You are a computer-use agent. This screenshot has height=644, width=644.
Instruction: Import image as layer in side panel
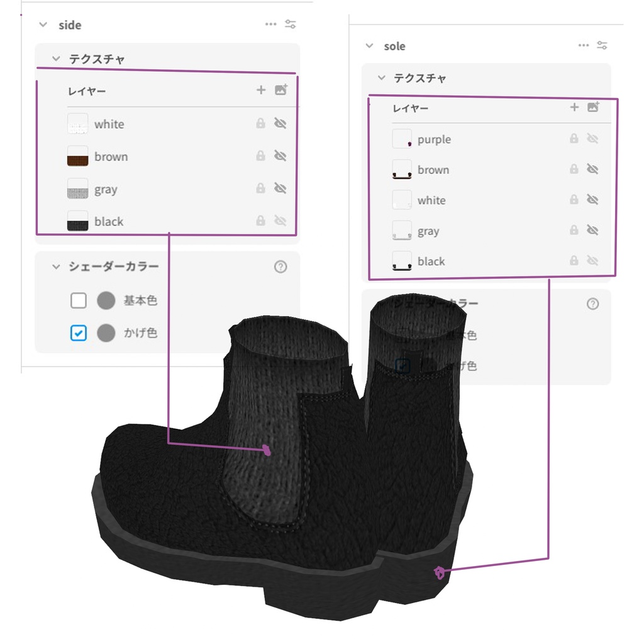(x=281, y=89)
